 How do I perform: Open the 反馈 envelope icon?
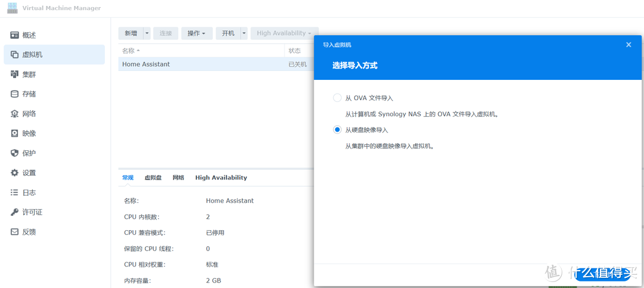tap(15, 232)
